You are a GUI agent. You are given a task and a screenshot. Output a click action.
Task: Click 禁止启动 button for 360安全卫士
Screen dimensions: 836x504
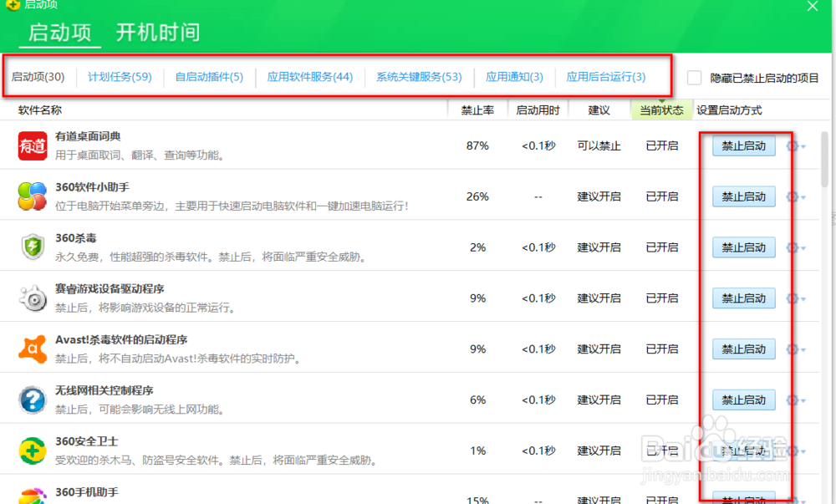click(743, 451)
